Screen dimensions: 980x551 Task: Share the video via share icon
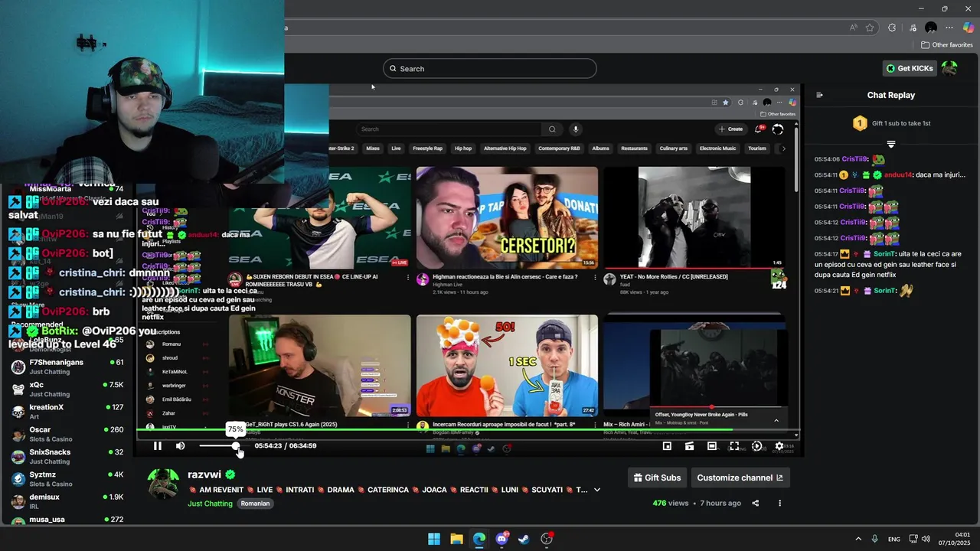point(756,504)
